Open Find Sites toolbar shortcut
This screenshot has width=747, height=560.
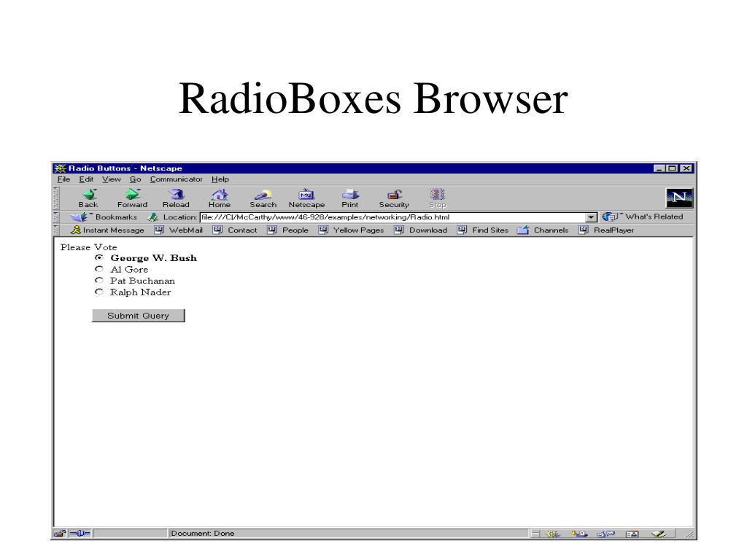tap(483, 230)
